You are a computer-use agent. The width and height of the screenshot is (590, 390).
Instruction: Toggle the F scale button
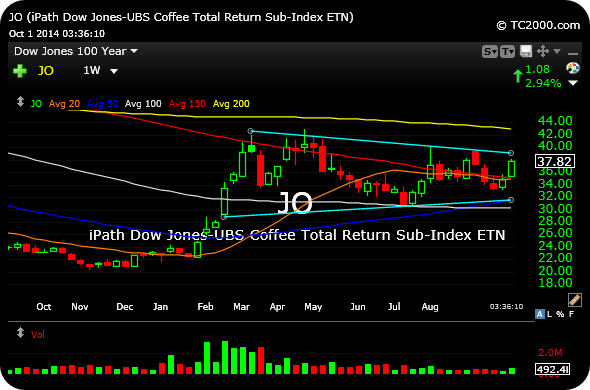(x=572, y=314)
